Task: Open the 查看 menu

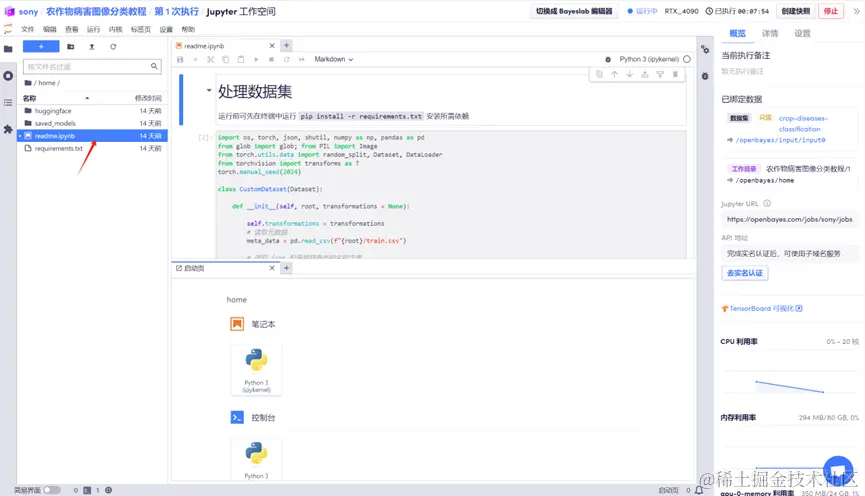Action: tap(72, 29)
